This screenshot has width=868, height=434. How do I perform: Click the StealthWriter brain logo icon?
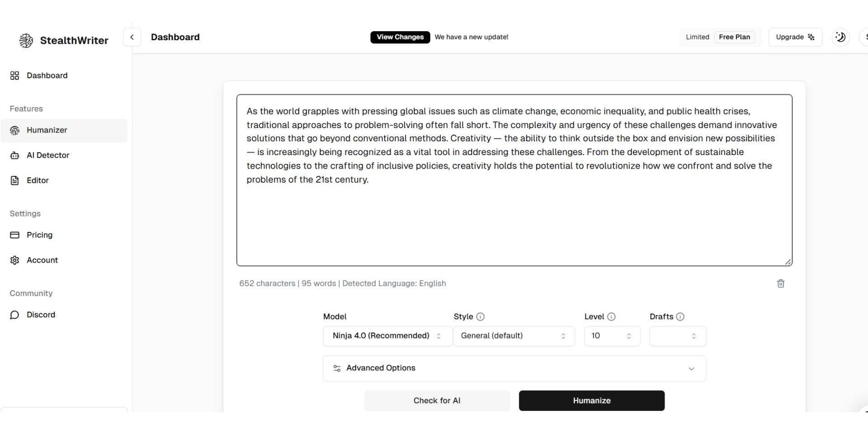pyautogui.click(x=26, y=41)
